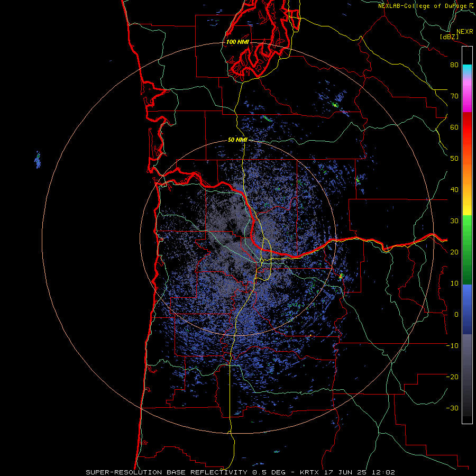This screenshot has width=476, height=476.
Task: Click the 50 dBZ scale value
Action: [454, 159]
